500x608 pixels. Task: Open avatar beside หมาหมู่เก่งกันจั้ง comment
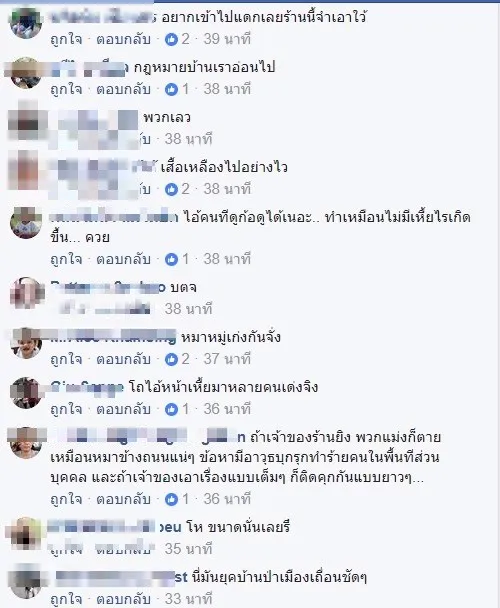[26, 343]
